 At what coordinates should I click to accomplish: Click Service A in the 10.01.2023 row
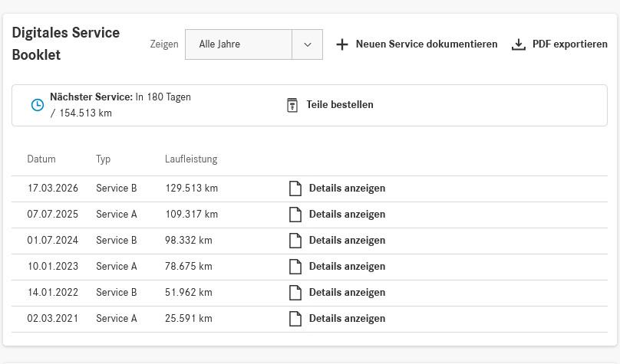117,267
